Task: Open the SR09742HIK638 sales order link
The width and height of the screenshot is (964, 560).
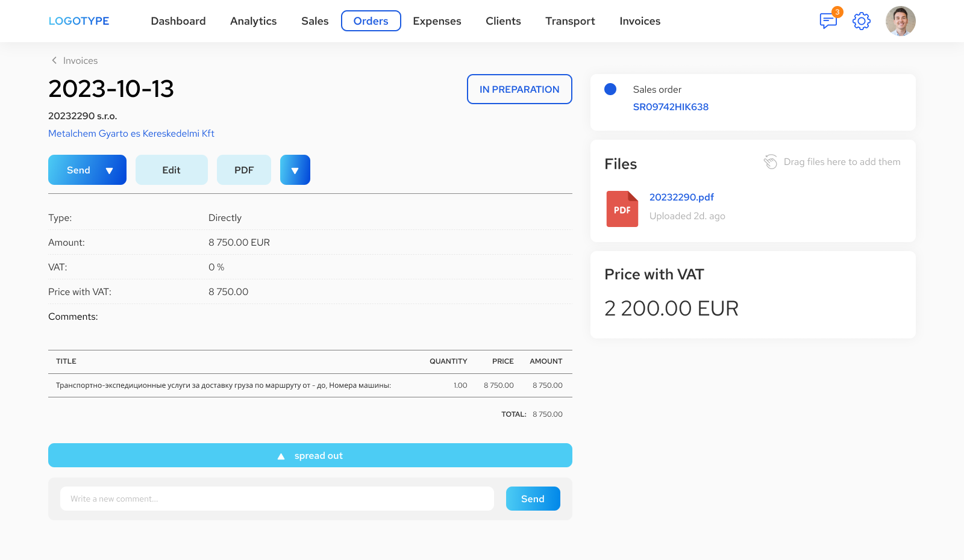Action: coord(671,107)
